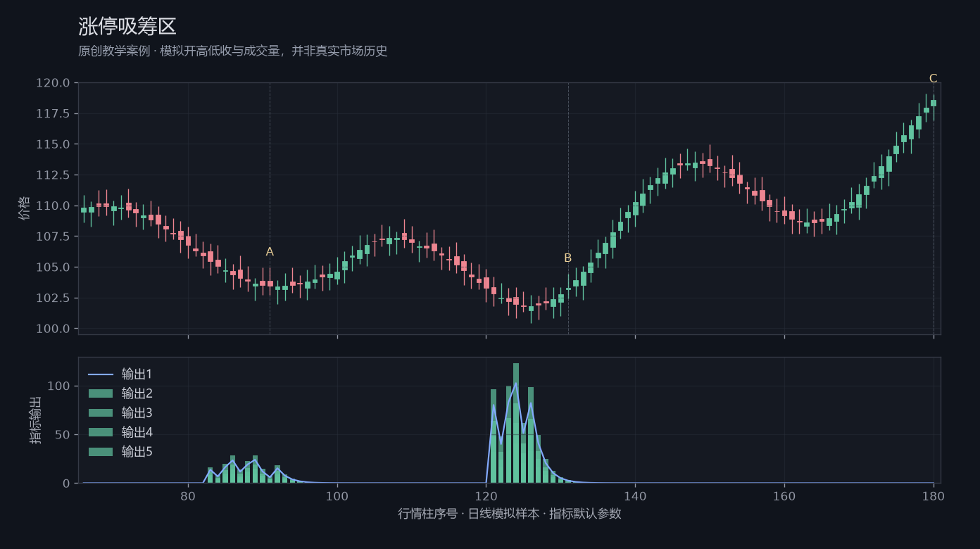
Task: Click price tick 105.0
Action: point(54,267)
